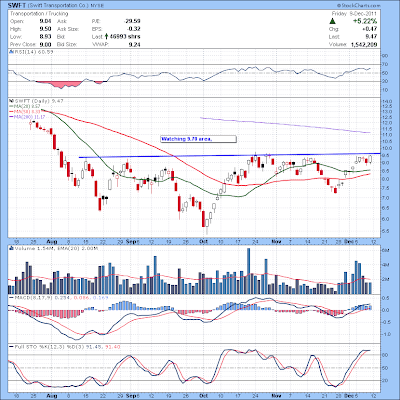Click the -1.0 label on MACD axis
The height and width of the screenshot is (400, 400).
pyautogui.click(x=386, y=334)
